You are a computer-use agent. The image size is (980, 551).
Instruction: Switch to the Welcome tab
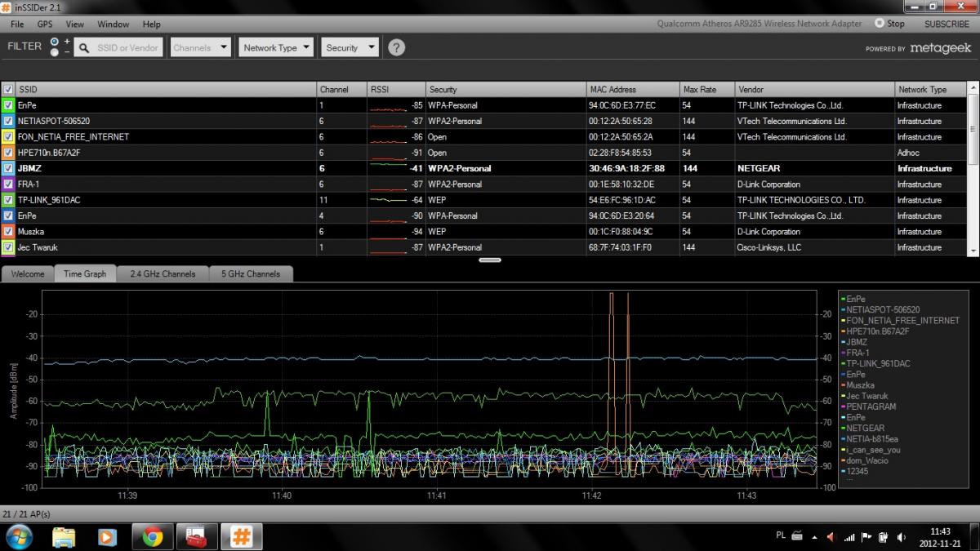pyautogui.click(x=28, y=274)
